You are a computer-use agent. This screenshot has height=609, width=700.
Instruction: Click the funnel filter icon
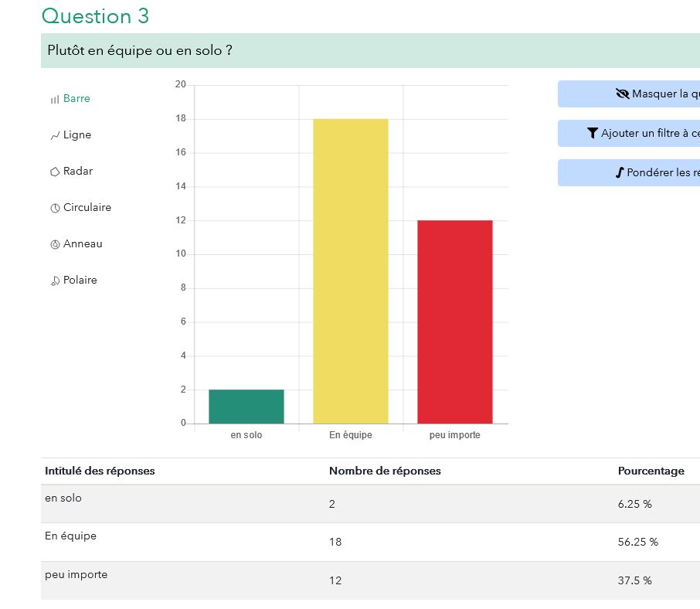tap(593, 134)
